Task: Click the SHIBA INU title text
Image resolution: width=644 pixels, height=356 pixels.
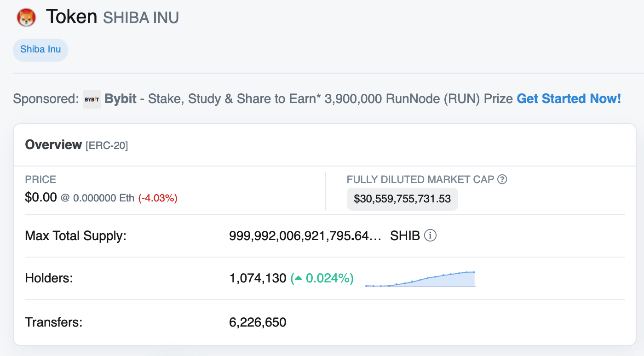Action: [141, 18]
